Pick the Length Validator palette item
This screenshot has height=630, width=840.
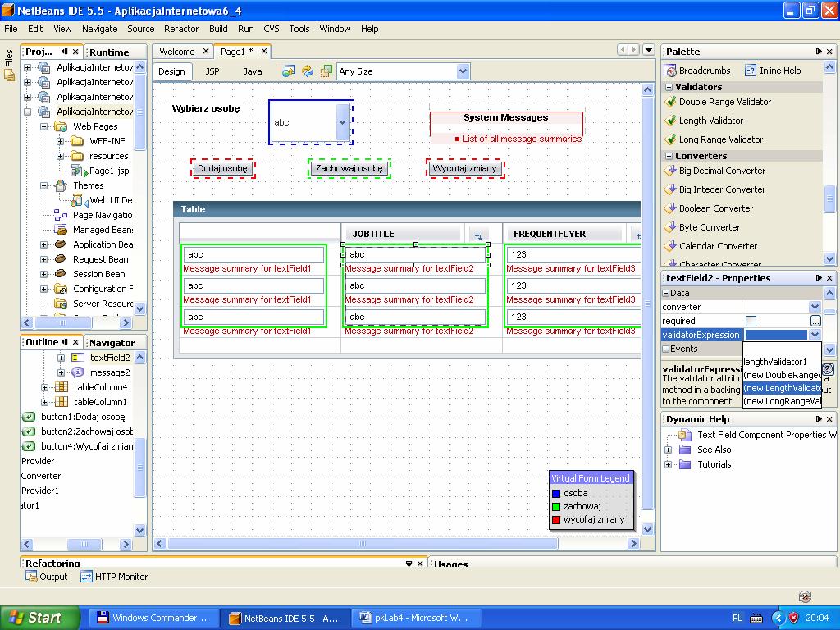coord(704,121)
